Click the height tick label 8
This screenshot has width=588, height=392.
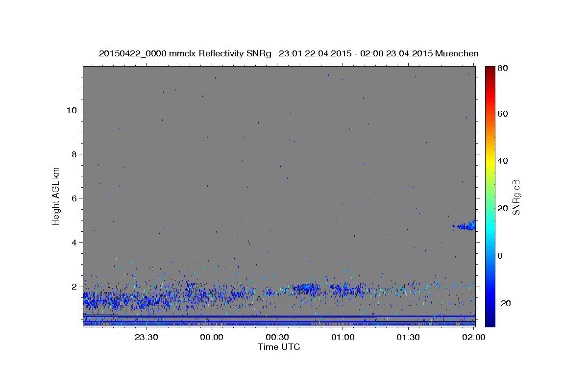pos(74,154)
